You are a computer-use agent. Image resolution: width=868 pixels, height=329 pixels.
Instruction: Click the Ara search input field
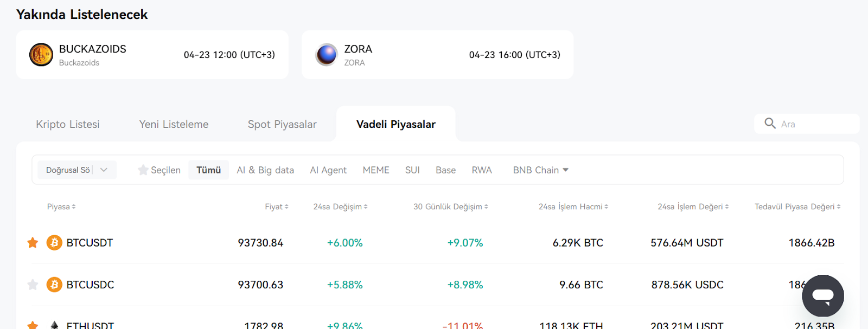point(807,124)
